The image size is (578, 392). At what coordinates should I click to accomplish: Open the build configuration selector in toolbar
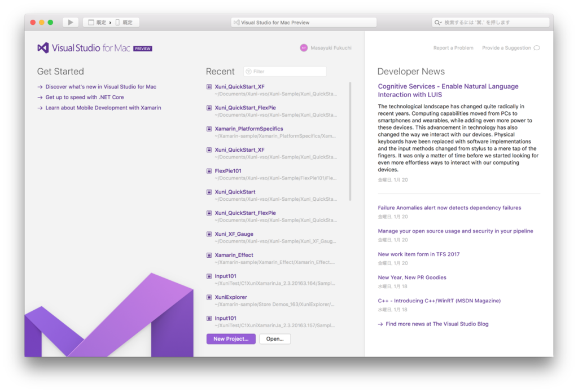97,23
